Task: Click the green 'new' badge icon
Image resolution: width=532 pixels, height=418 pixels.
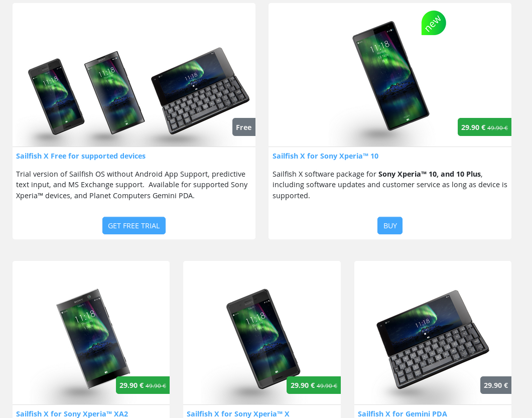Action: coord(434,23)
